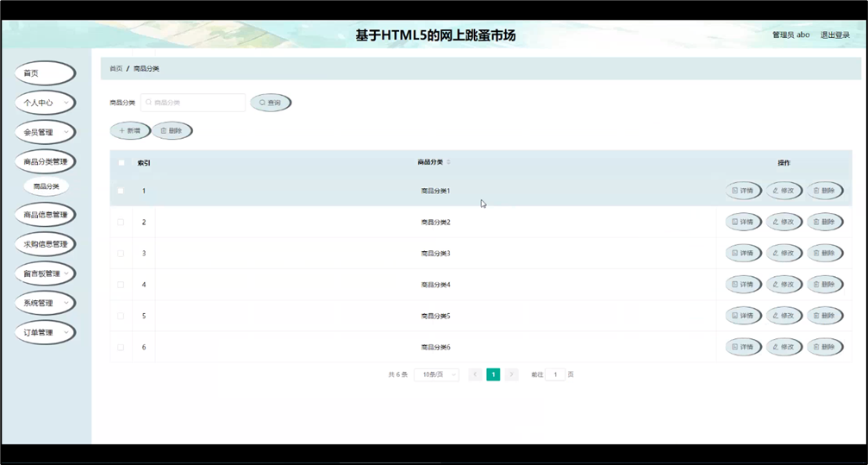Click 首页 in the breadcrumb

point(116,69)
